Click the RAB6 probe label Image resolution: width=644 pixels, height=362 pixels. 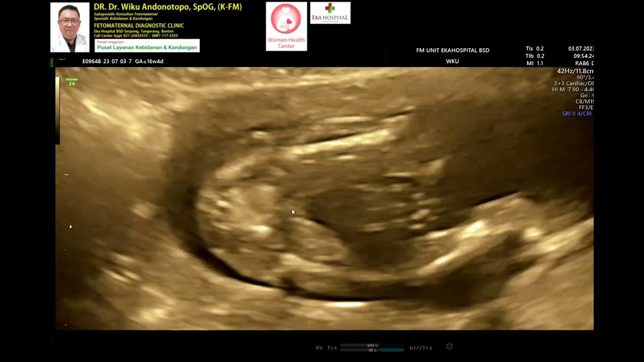pyautogui.click(x=584, y=64)
